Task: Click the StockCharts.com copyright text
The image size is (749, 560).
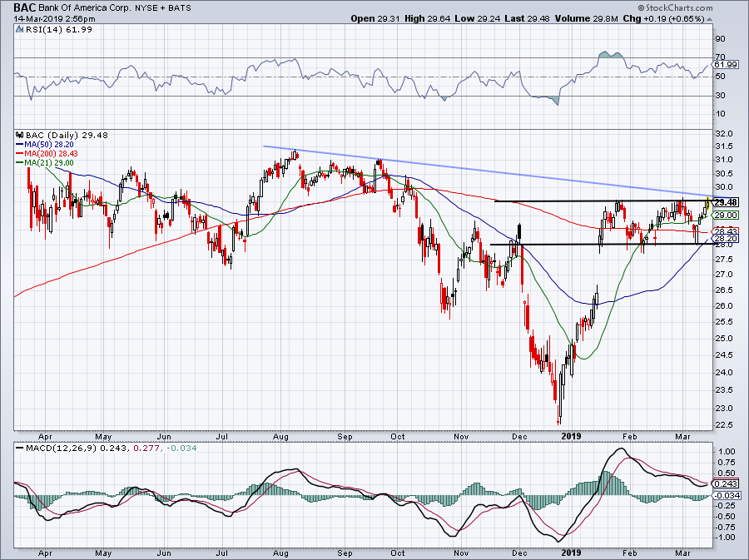Action: (x=675, y=8)
